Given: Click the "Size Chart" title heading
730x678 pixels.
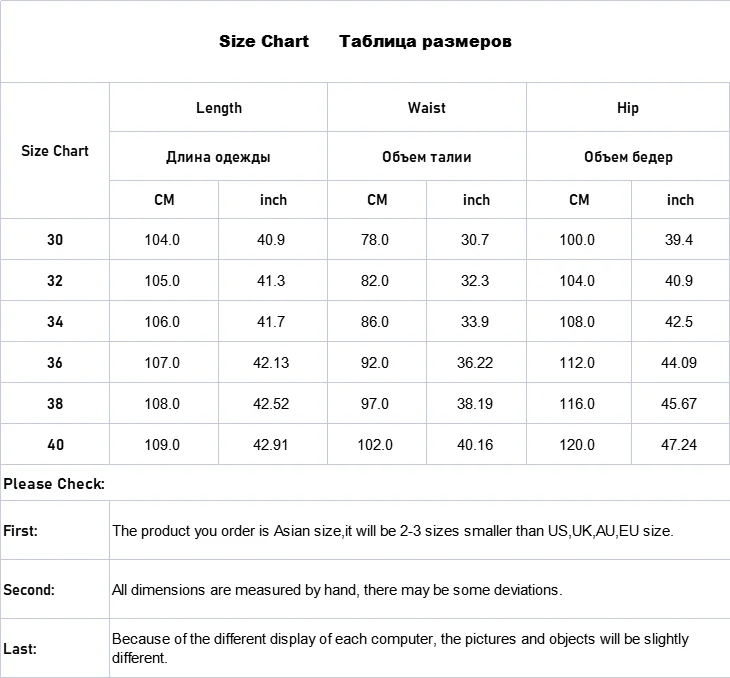Looking at the screenshot, I should pos(264,42).
